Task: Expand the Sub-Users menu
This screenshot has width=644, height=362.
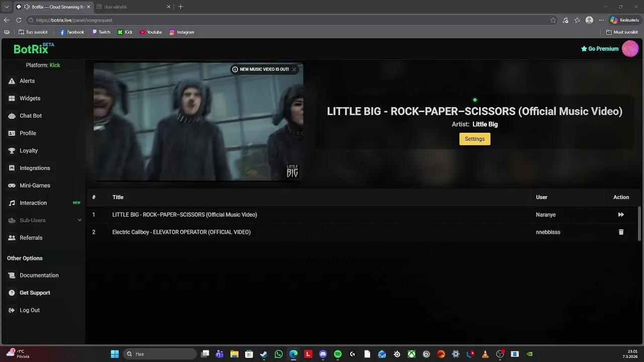Action: click(44, 220)
